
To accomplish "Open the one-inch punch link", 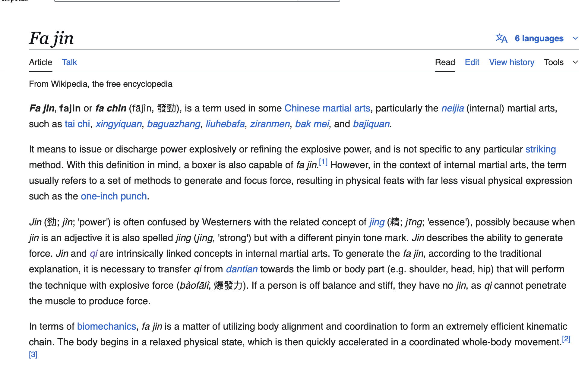I will [114, 196].
